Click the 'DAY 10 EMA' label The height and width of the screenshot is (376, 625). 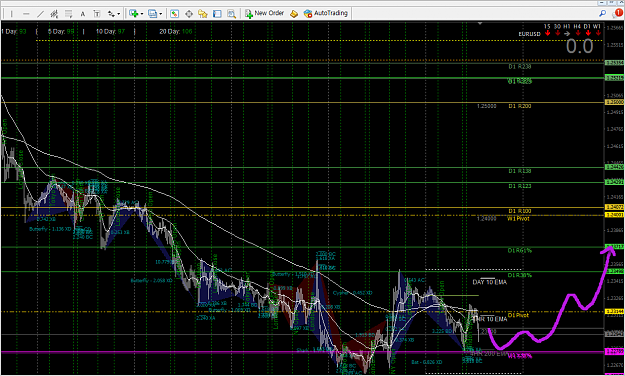click(x=489, y=282)
